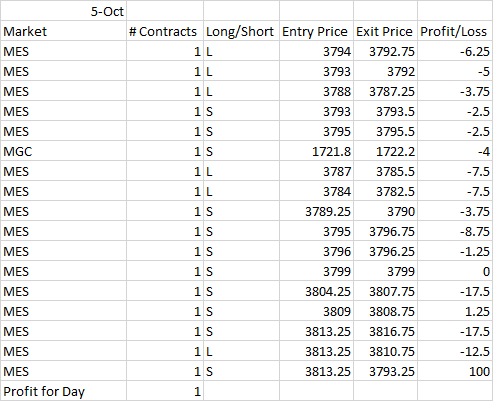Click the Entry Price header cell
This screenshot has width=493, height=401.
(x=316, y=31)
